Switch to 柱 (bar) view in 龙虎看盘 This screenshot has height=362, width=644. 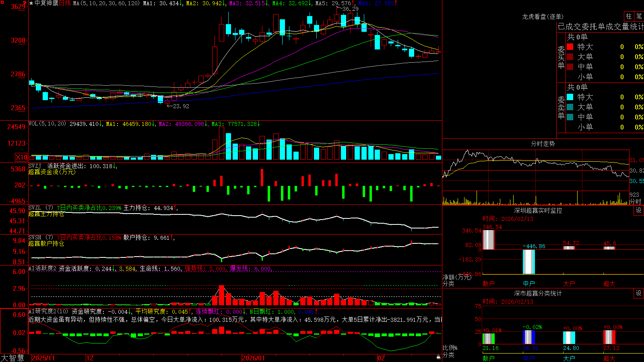[x=629, y=16]
